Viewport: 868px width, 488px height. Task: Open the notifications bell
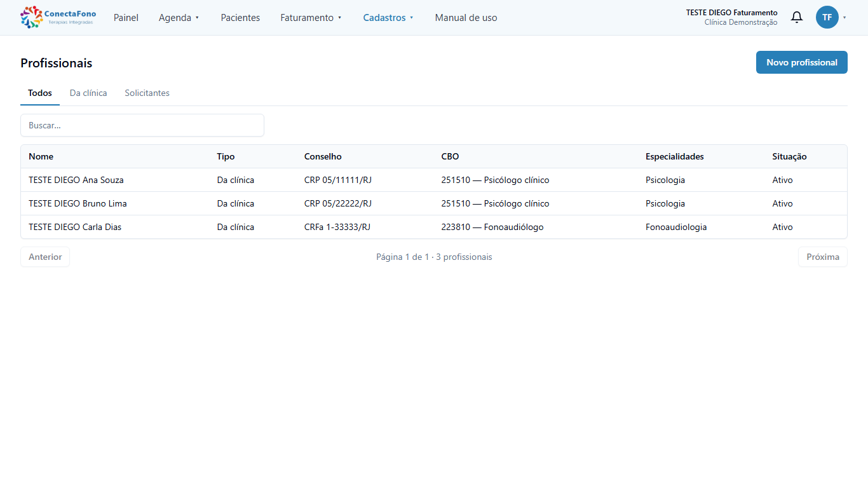(797, 17)
